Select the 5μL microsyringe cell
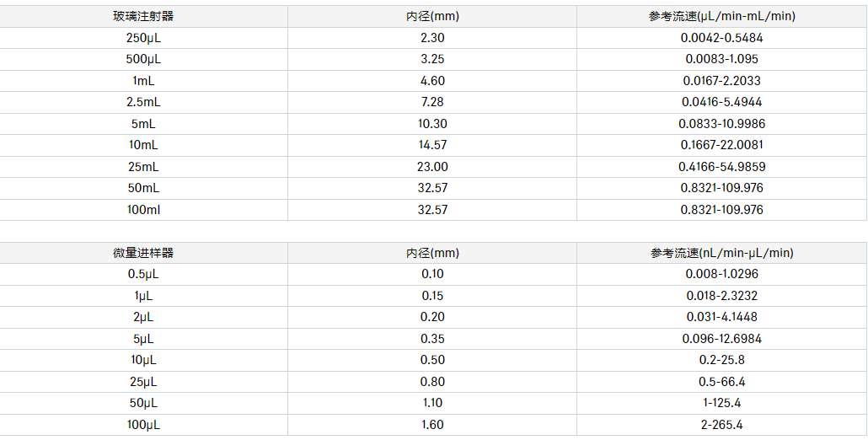Screen dimensions: 868x440 click(143, 339)
